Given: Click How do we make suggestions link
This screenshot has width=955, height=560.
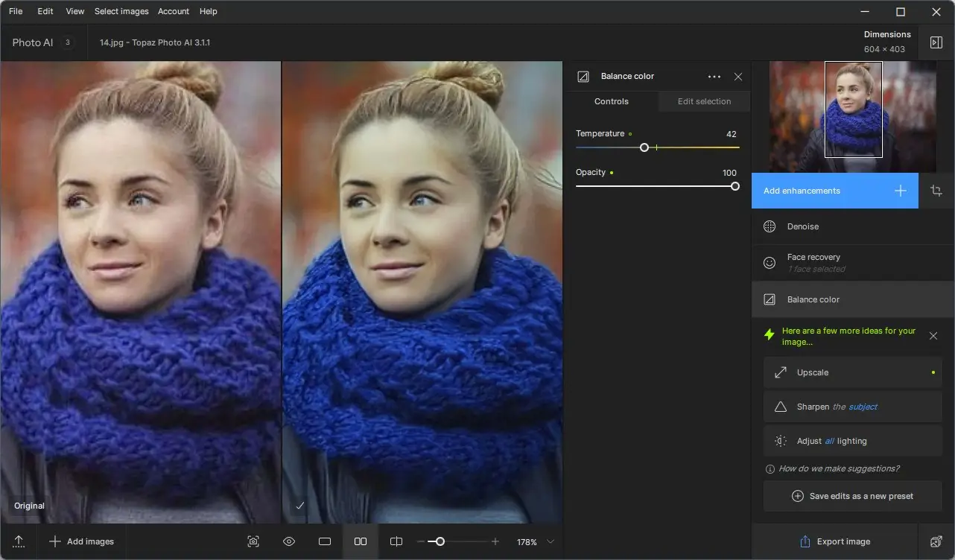Looking at the screenshot, I should [838, 468].
